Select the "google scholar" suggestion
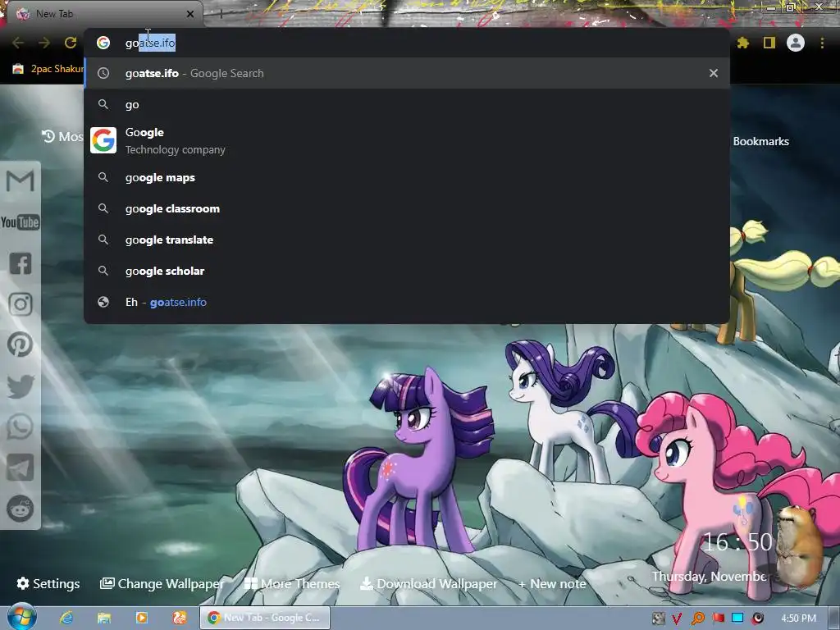The height and width of the screenshot is (630, 840). pos(407,271)
